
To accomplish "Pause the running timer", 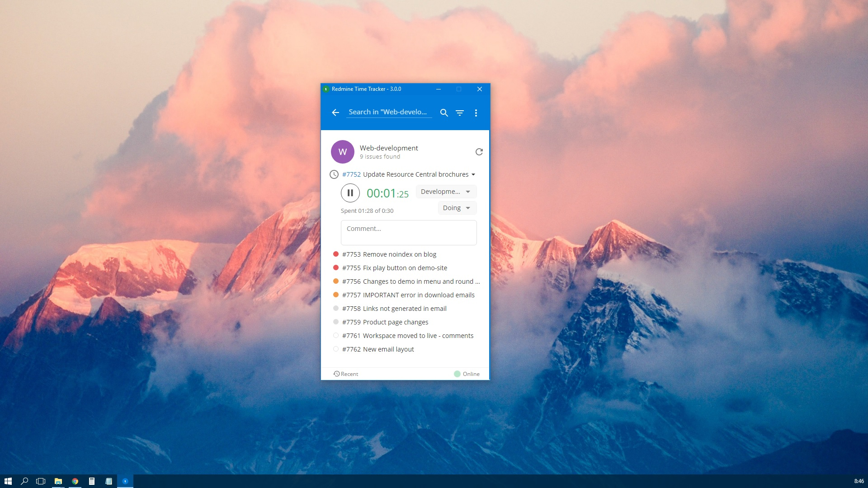I will (350, 193).
